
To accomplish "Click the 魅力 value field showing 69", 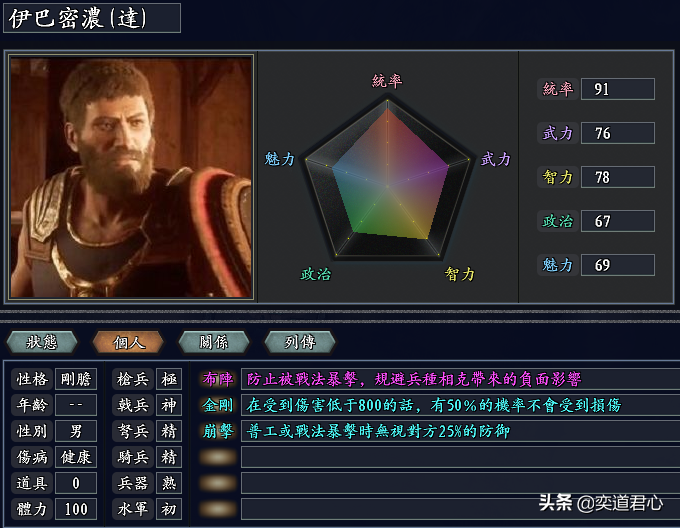I will [x=618, y=265].
